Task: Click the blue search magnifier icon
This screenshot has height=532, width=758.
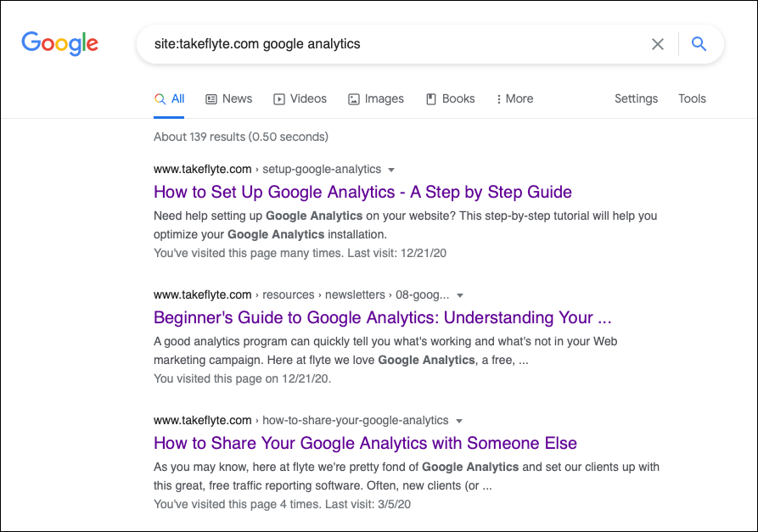Action: [x=699, y=44]
